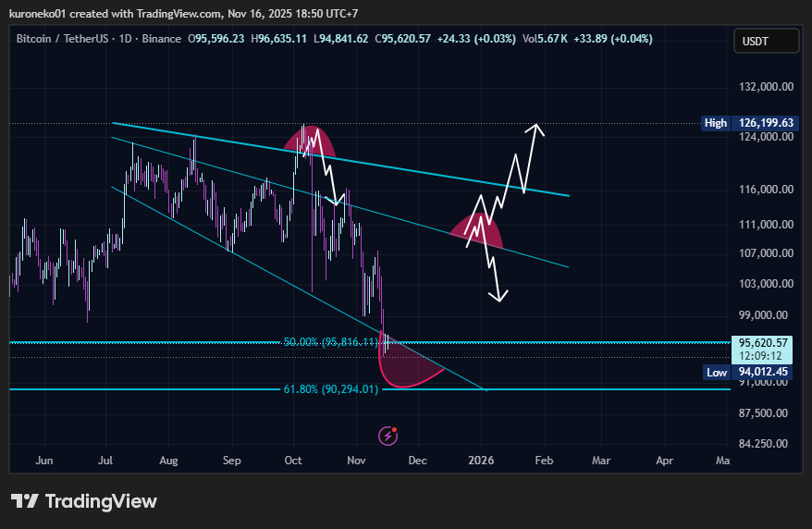This screenshot has height=529, width=812.
Task: Open the USDT currency selector
Action: (x=767, y=42)
